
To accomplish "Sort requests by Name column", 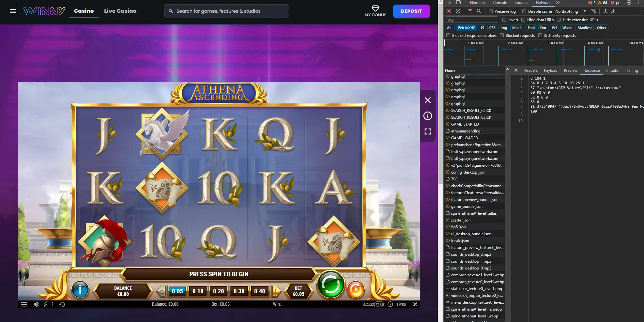I will 450,70.
